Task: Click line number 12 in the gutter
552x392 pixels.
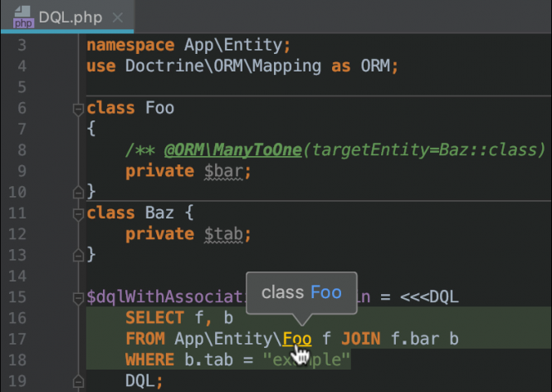Action: 17,234
